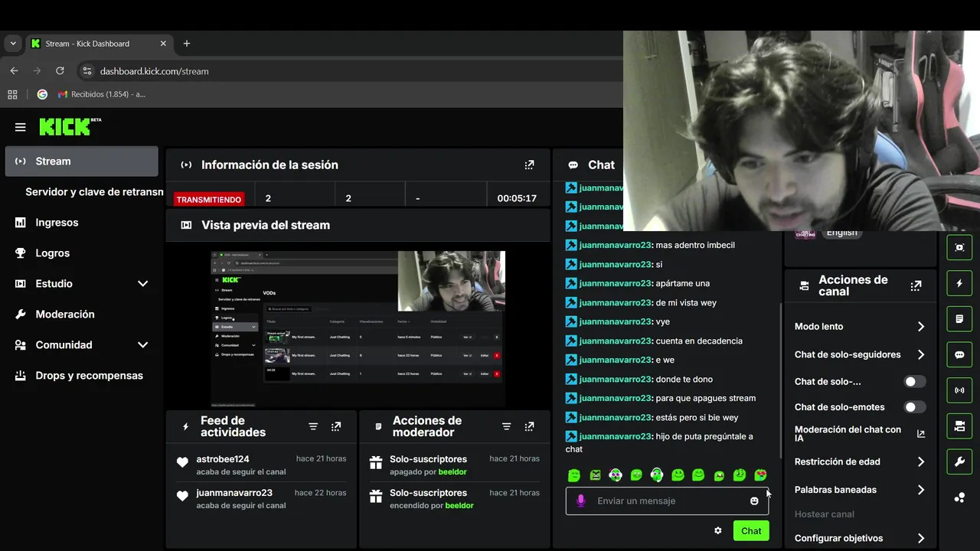Click the three-dots cluster icon in right rail
This screenshot has width=980, height=551.
click(x=959, y=497)
